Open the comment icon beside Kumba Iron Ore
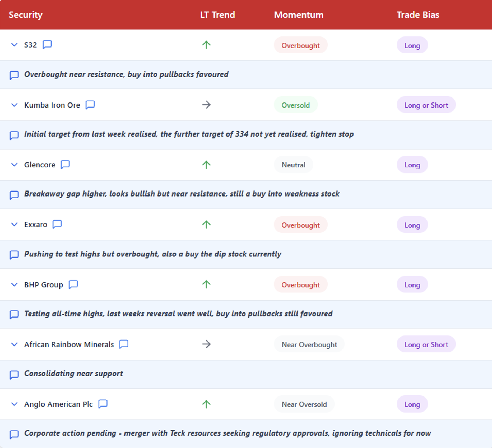Viewport: 492px width, 448px height. tap(90, 105)
